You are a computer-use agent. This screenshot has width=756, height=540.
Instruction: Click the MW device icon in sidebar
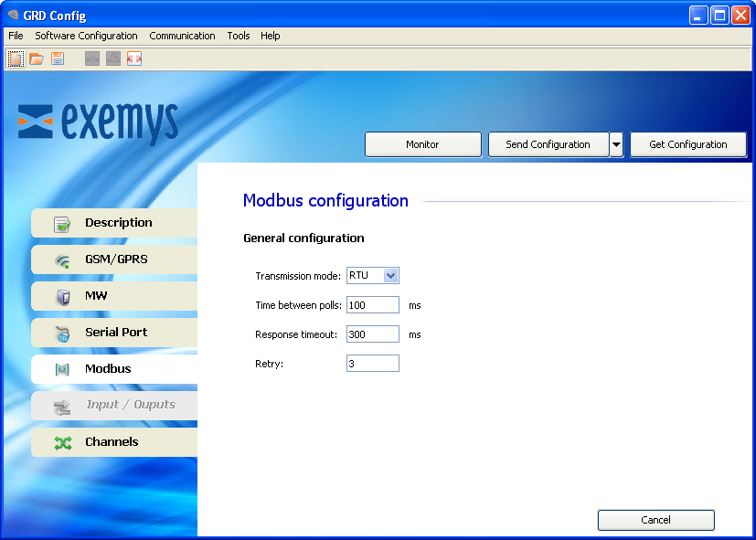62,297
